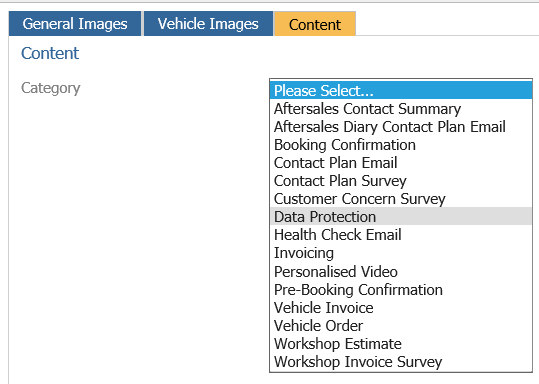Select the Content tab
Image resolution: width=539 pixels, height=384 pixels.
point(315,24)
